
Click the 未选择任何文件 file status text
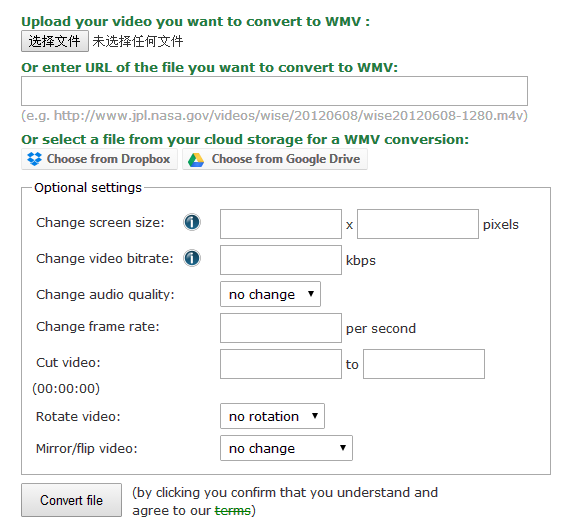click(x=138, y=41)
